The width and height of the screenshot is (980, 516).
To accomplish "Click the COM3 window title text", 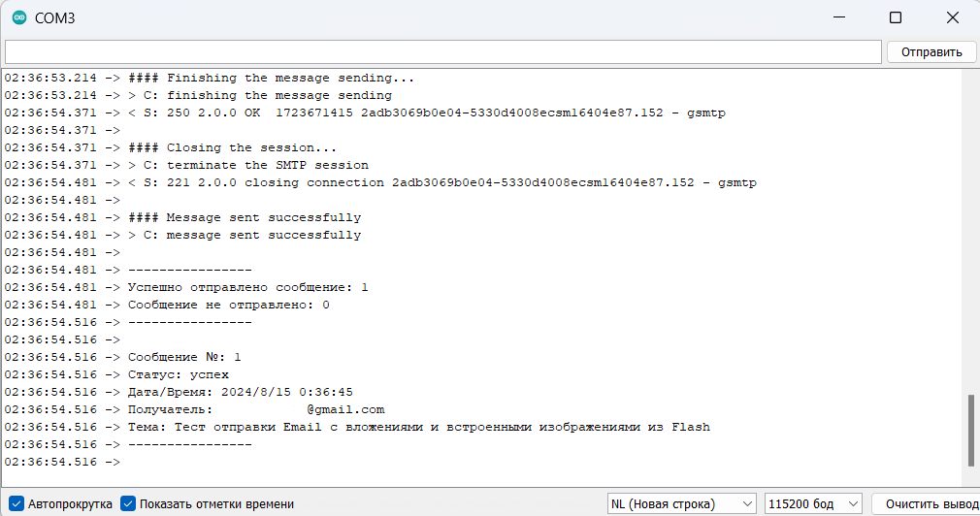I will point(55,18).
